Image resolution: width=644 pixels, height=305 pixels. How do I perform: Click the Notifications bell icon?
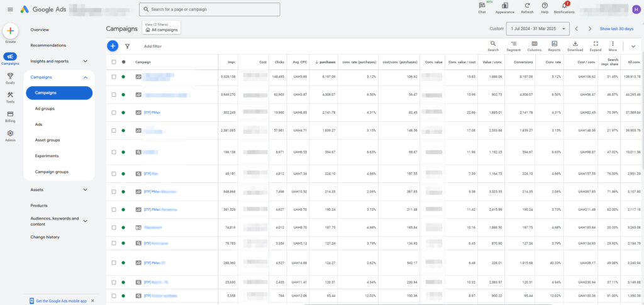pos(564,6)
